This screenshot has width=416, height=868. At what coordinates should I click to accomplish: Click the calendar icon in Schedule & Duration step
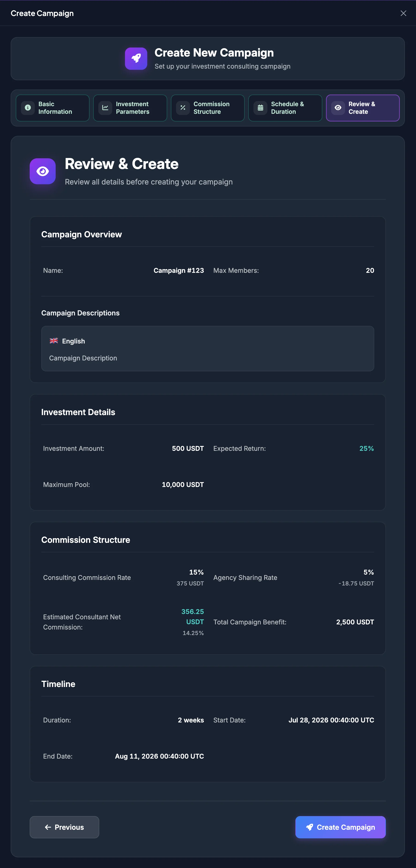[260, 108]
